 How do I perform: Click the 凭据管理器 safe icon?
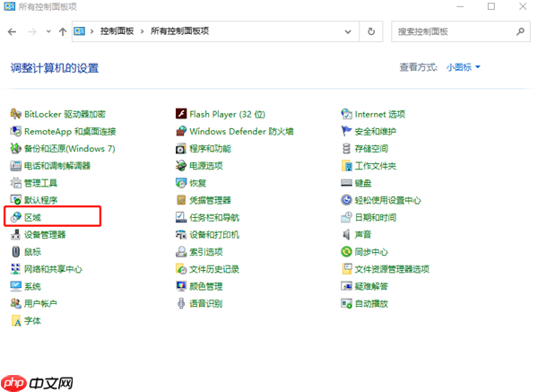[181, 200]
